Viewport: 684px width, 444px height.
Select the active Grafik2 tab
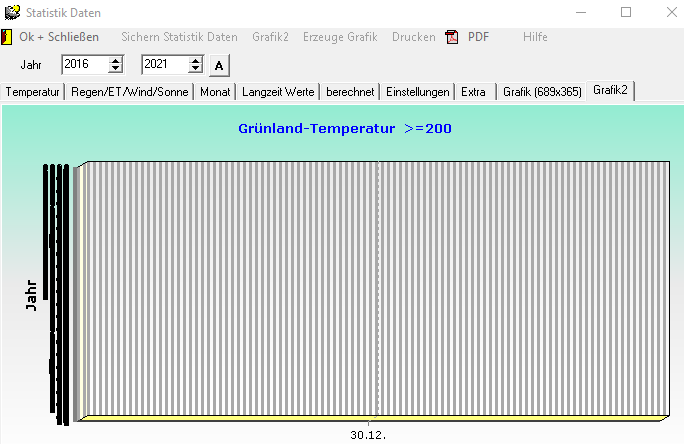610,90
